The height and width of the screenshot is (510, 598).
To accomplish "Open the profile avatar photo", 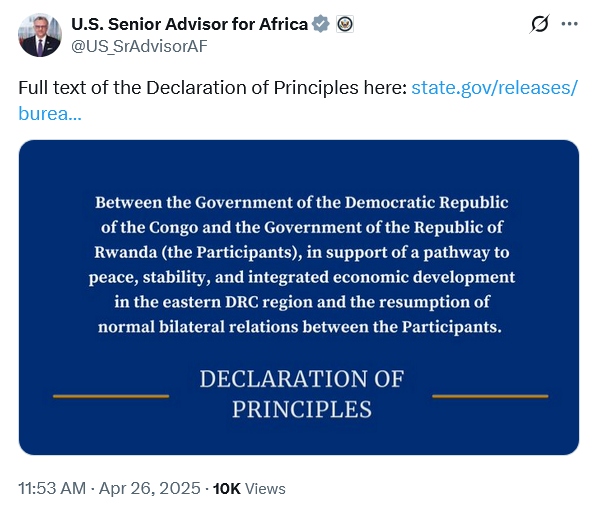I will tap(40, 35).
